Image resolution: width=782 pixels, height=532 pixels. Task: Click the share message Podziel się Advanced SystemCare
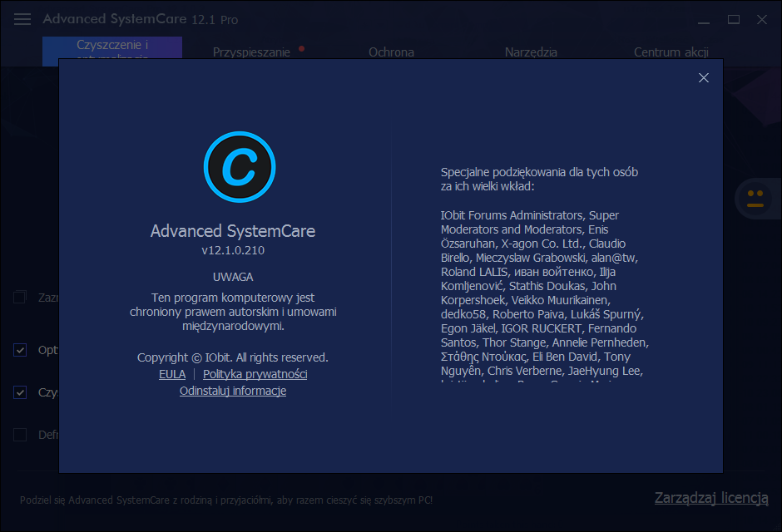226,500
